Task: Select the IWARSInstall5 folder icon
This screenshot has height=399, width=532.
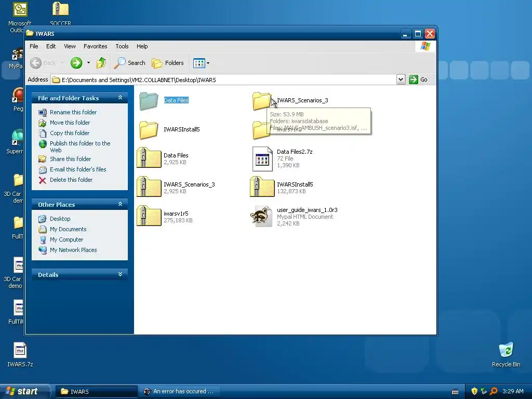Action: [x=149, y=130]
